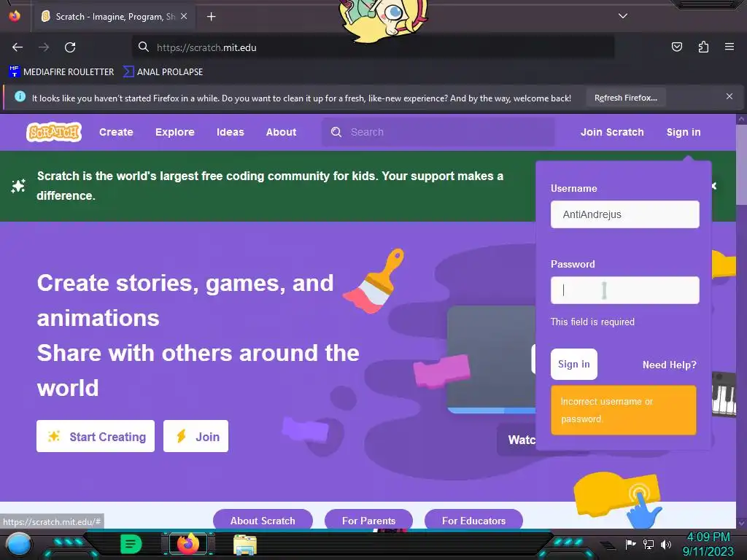Image resolution: width=747 pixels, height=560 pixels.
Task: Open the Extensions puzzle icon
Action: 703,47
